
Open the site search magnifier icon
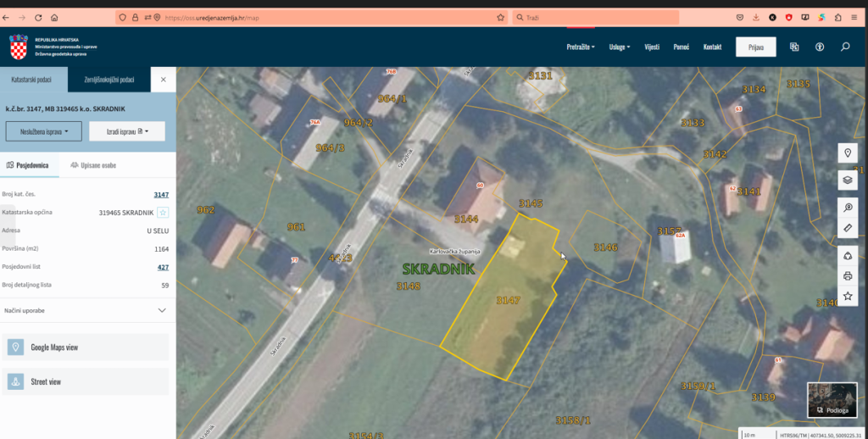pos(845,47)
